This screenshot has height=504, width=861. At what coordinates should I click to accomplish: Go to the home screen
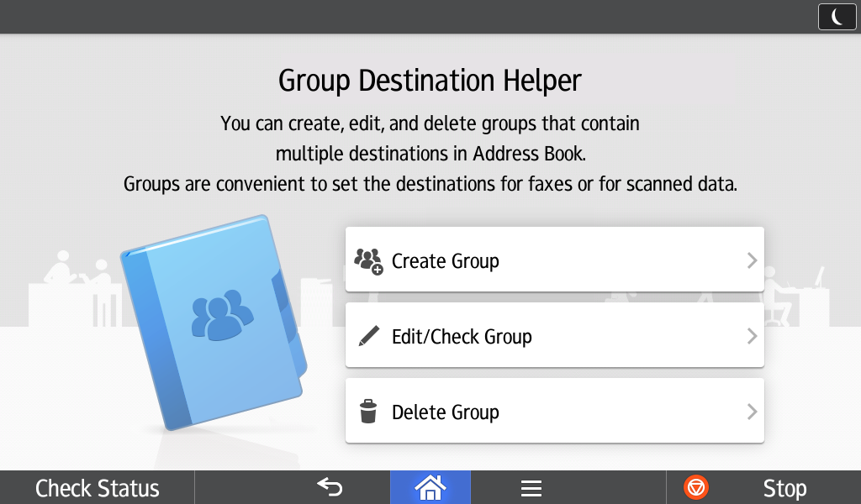coord(430,487)
